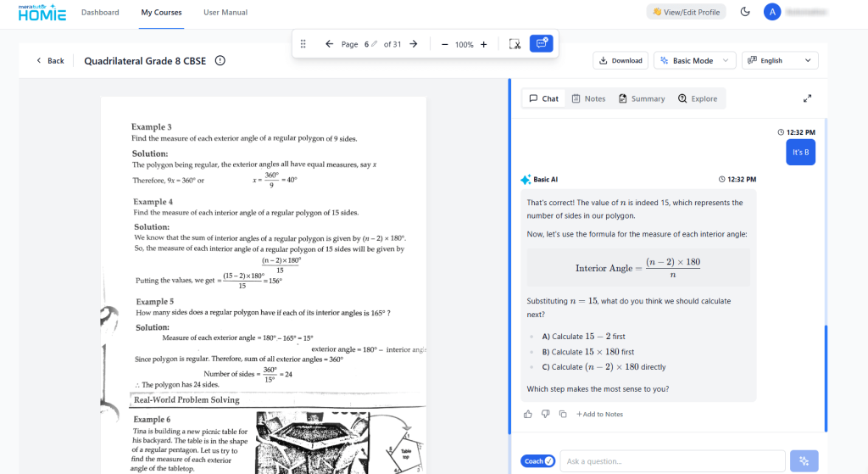
Task: Download the course document
Action: [x=620, y=60]
